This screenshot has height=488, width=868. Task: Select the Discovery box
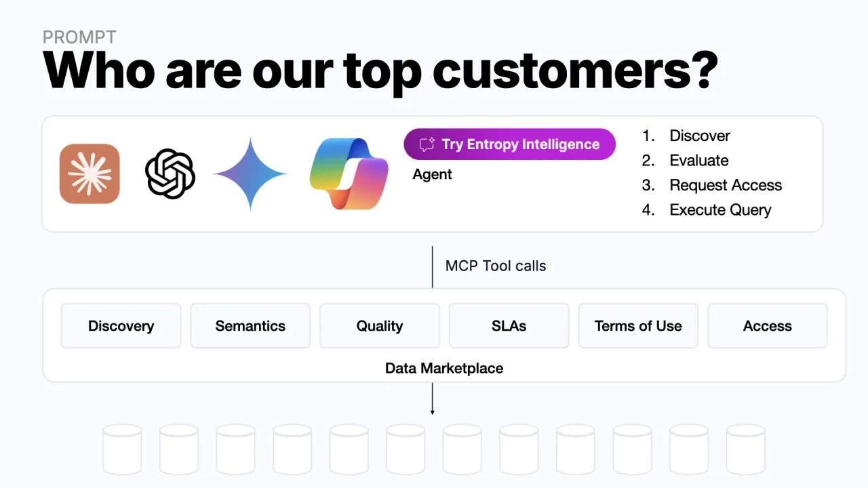[121, 326]
